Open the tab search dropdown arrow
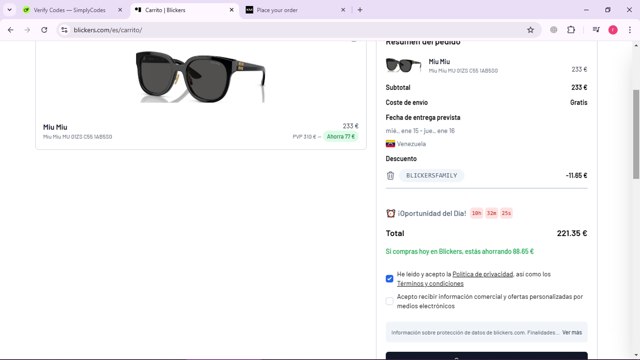The width and height of the screenshot is (640, 360). [x=9, y=10]
